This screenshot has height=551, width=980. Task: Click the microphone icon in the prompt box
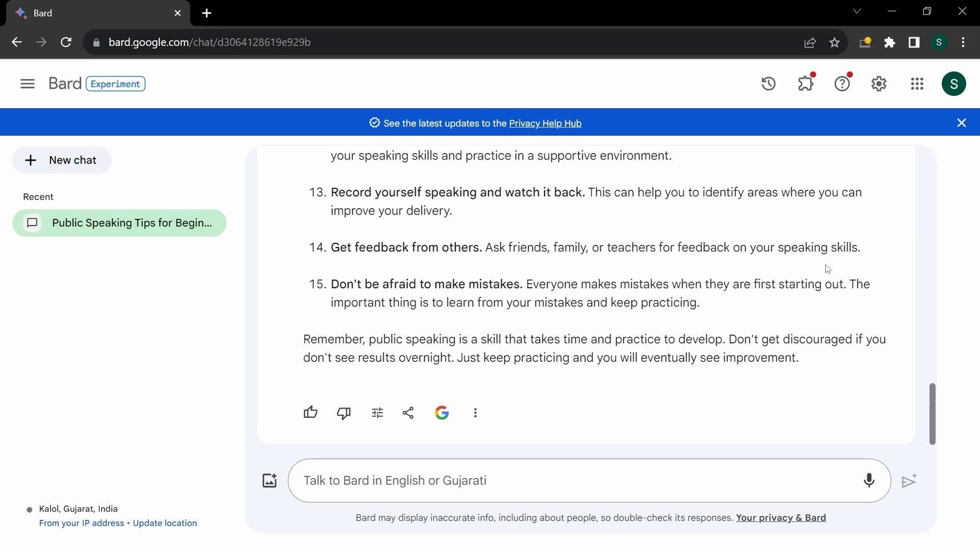coord(869,481)
